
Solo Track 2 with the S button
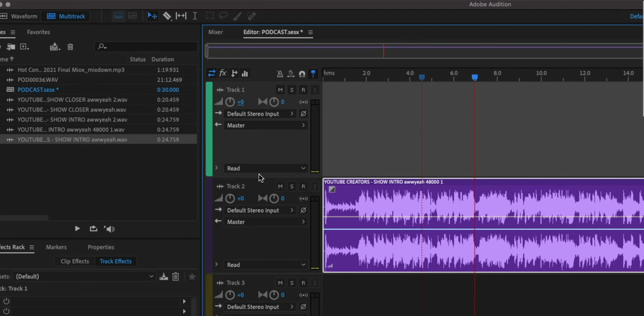(292, 186)
